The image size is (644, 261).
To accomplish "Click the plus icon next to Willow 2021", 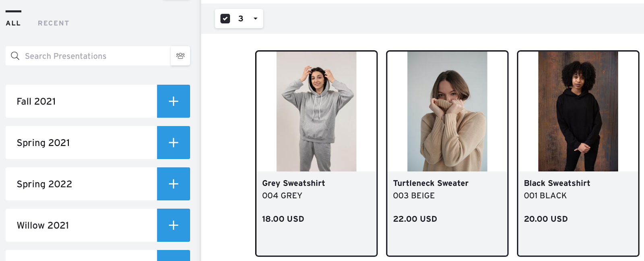I will pyautogui.click(x=173, y=225).
